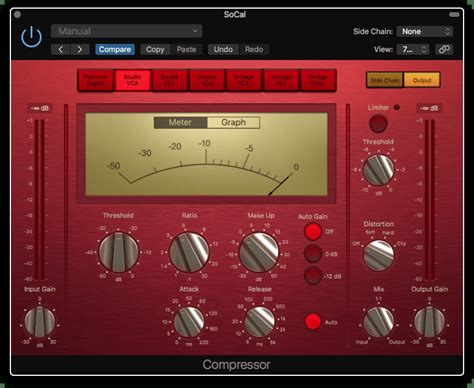Set Auto Gain to Off
The width and height of the screenshot is (474, 388).
click(x=313, y=231)
